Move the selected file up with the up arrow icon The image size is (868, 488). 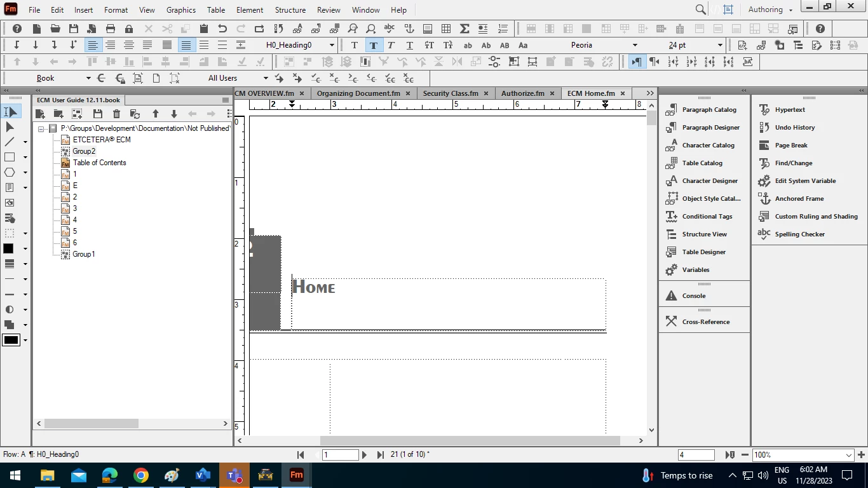click(155, 114)
